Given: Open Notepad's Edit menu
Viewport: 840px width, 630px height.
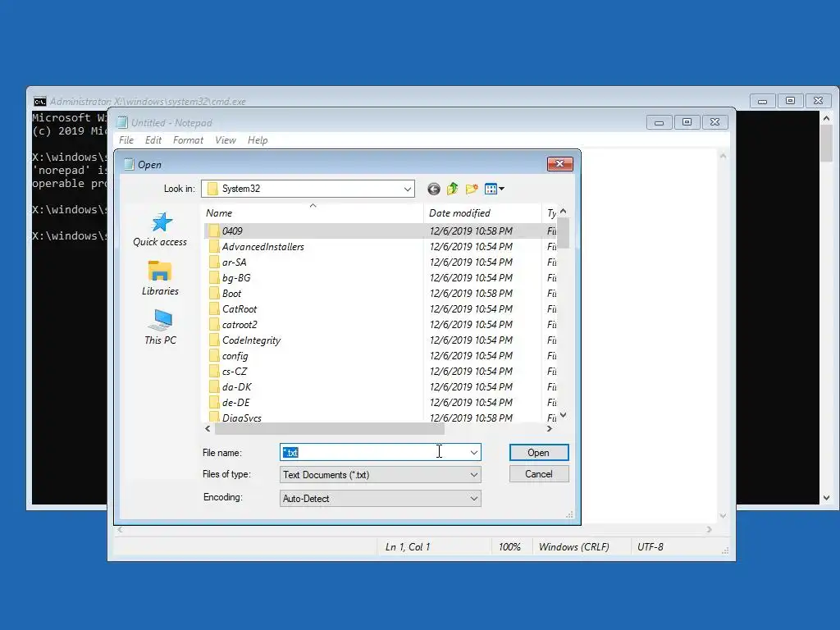Looking at the screenshot, I should pos(153,140).
